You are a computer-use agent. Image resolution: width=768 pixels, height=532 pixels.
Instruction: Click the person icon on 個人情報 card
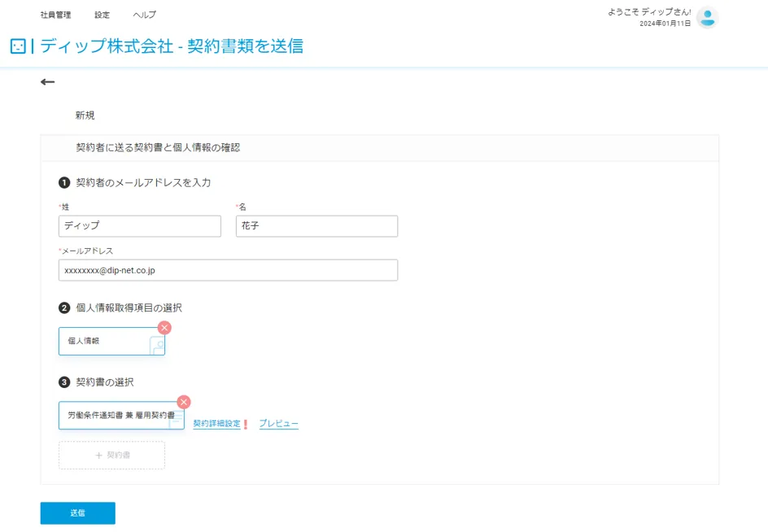point(157,346)
